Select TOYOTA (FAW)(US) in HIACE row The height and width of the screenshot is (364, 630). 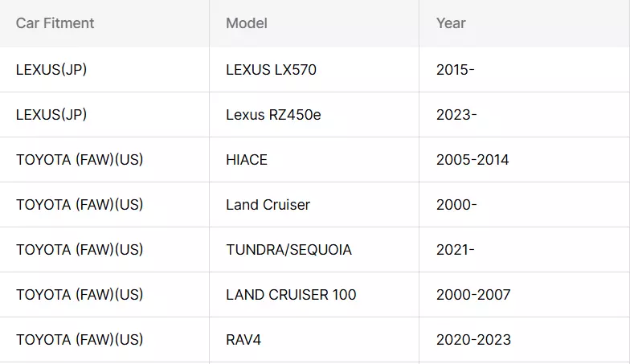click(x=104, y=159)
